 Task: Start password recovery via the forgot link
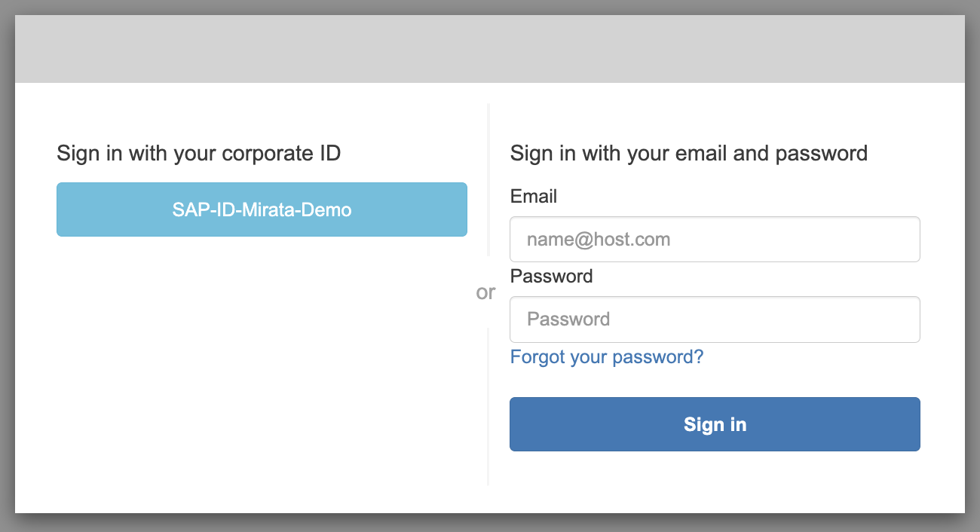click(606, 356)
